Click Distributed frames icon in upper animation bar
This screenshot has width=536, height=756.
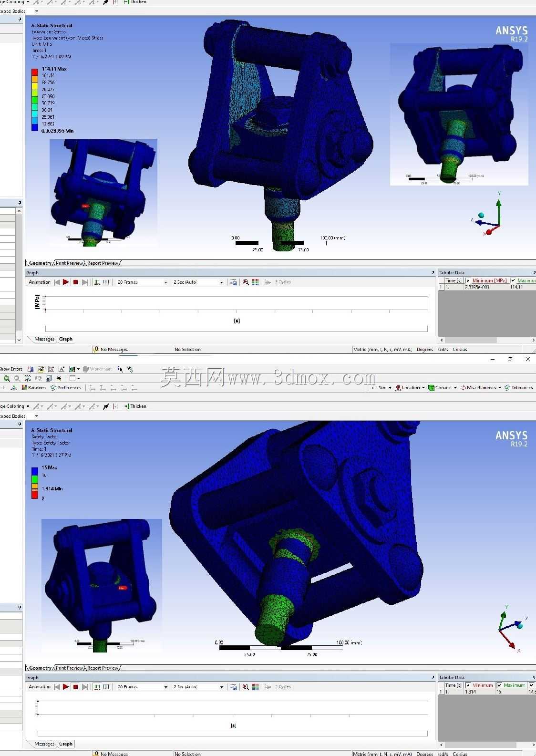[x=97, y=282]
